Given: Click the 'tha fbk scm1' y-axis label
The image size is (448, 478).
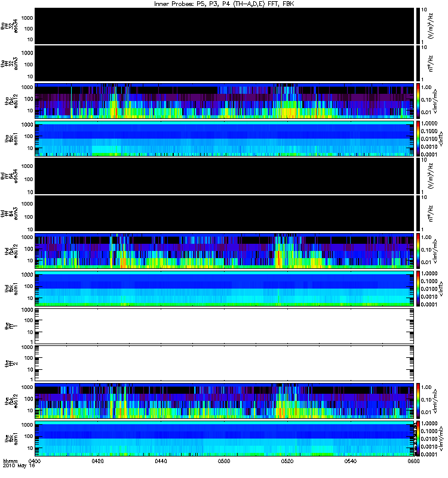Looking at the screenshot, I should (11, 139).
